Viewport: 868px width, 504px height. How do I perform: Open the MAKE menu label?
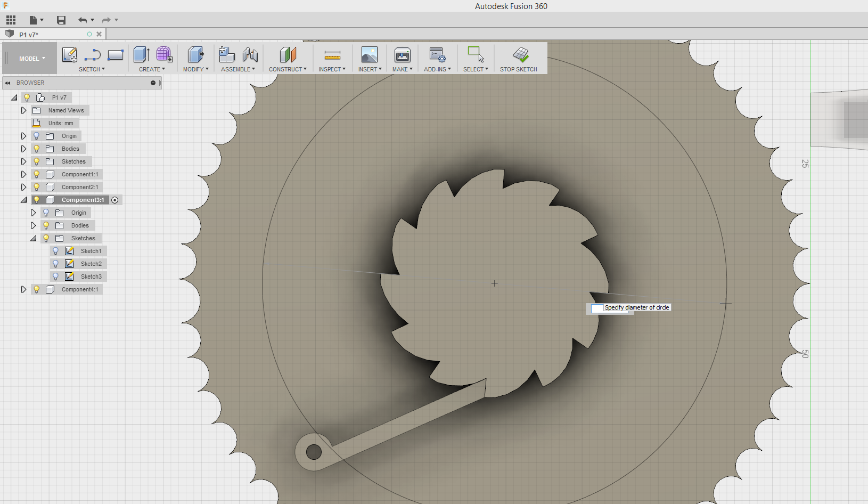coord(403,69)
